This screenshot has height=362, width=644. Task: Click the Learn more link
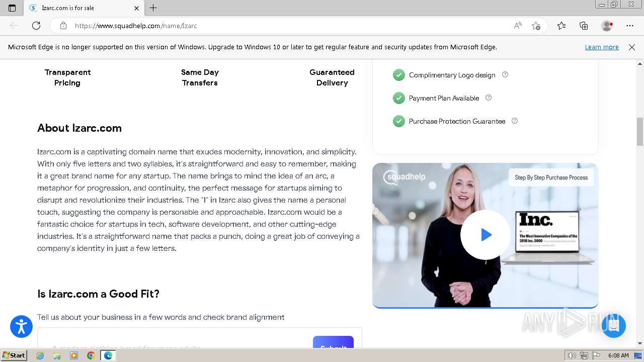click(x=602, y=47)
